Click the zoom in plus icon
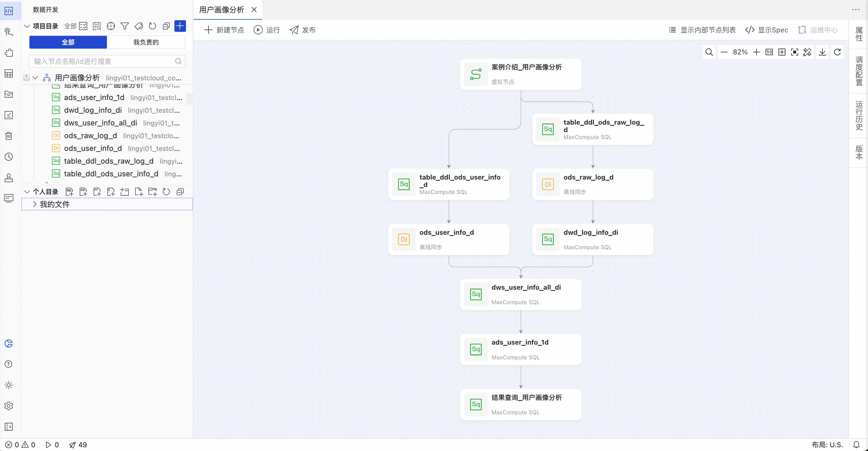Screen dimensions: 868x451 757,52
